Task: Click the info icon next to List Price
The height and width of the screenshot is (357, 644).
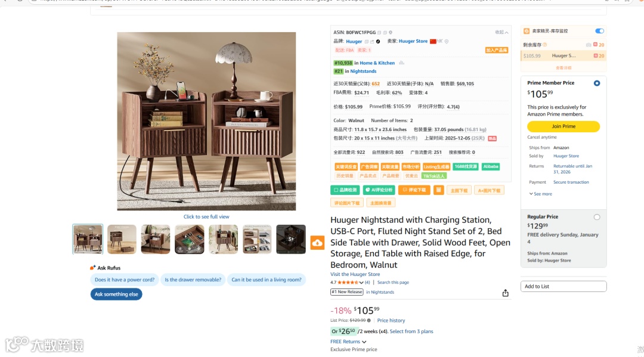Action: pyautogui.click(x=369, y=321)
